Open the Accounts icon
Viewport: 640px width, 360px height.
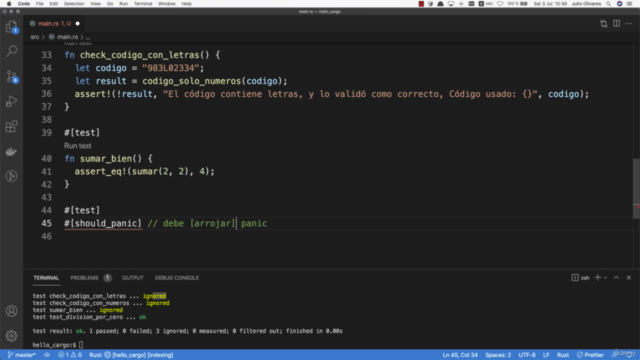(x=11, y=311)
